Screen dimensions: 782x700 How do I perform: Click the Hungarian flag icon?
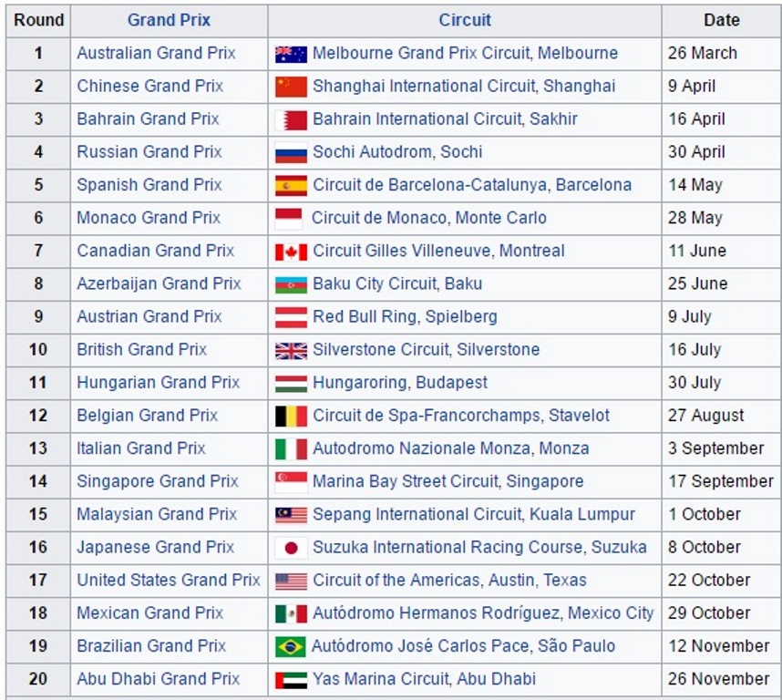tap(291, 384)
